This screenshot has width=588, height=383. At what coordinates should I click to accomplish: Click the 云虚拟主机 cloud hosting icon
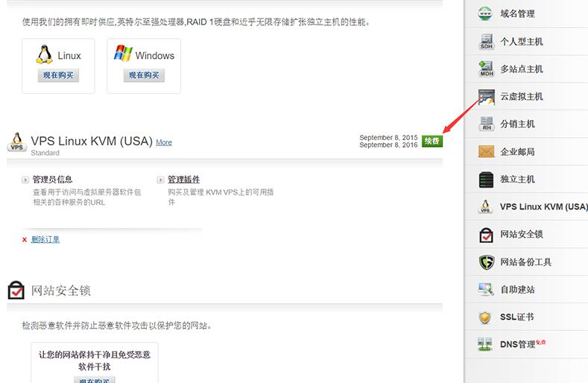coord(486,96)
